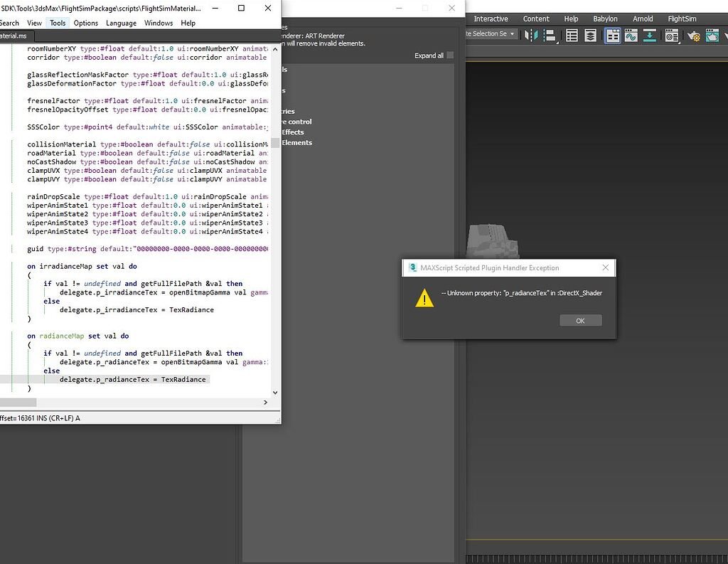Select the Align tool icon
Screen dimensions: 728x564
547,36
